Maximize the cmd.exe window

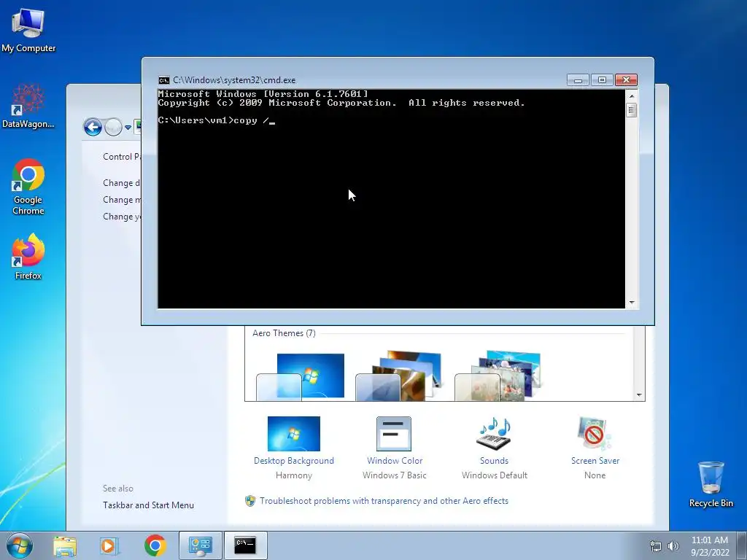[x=602, y=80]
